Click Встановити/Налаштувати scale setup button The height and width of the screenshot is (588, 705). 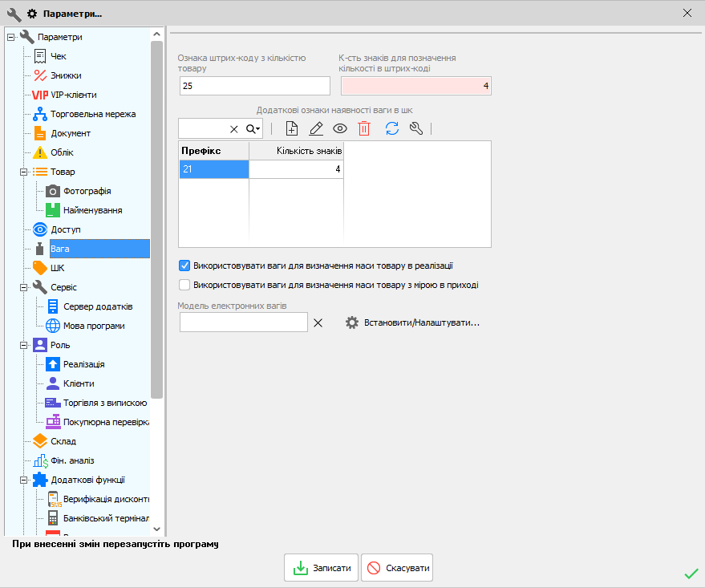coord(412,322)
